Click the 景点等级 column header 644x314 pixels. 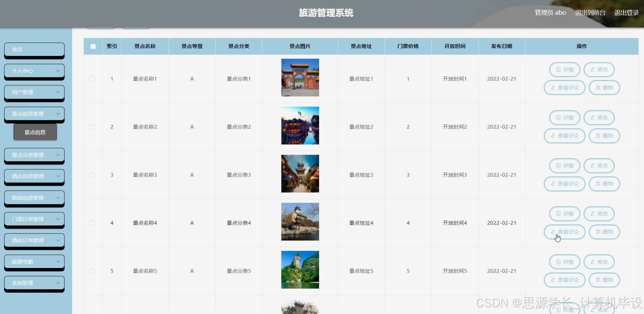coord(192,46)
